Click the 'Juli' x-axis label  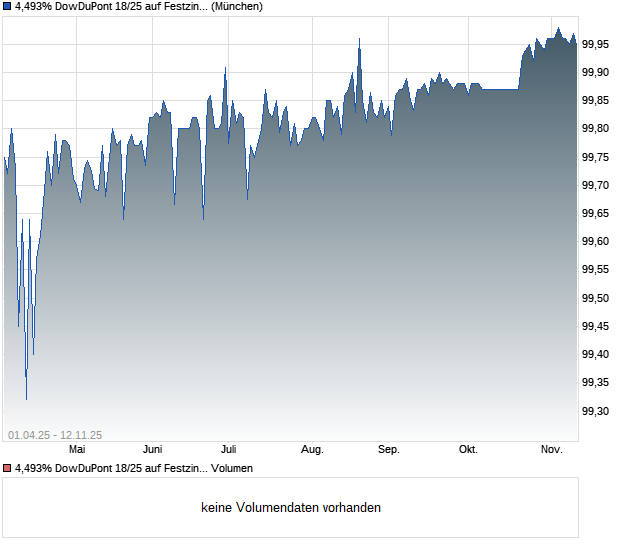pos(229,450)
